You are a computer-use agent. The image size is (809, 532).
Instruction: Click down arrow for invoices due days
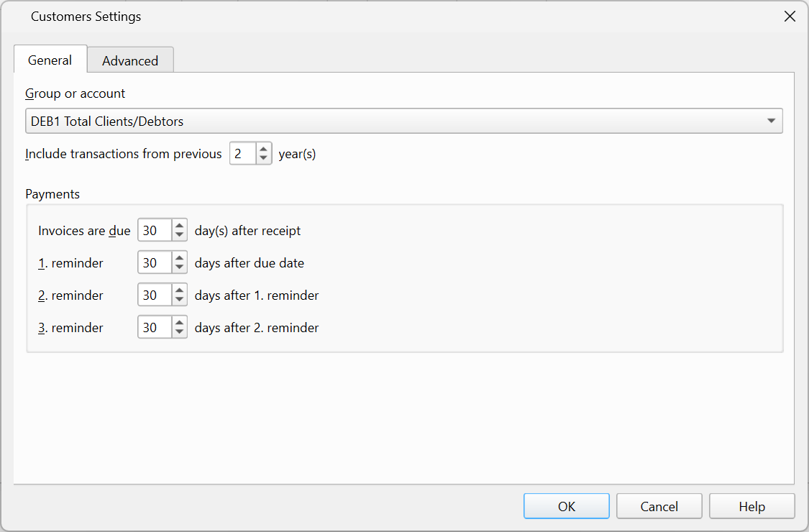coord(179,236)
